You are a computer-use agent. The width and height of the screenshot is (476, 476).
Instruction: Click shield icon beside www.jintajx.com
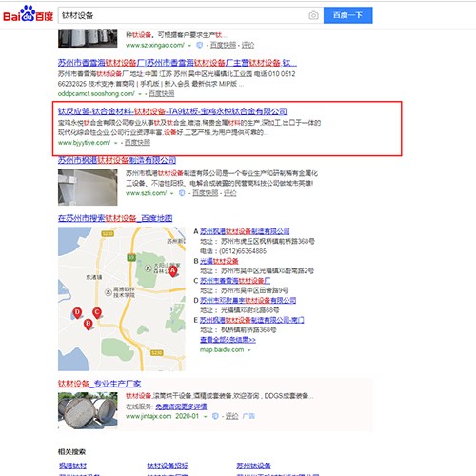(x=215, y=416)
